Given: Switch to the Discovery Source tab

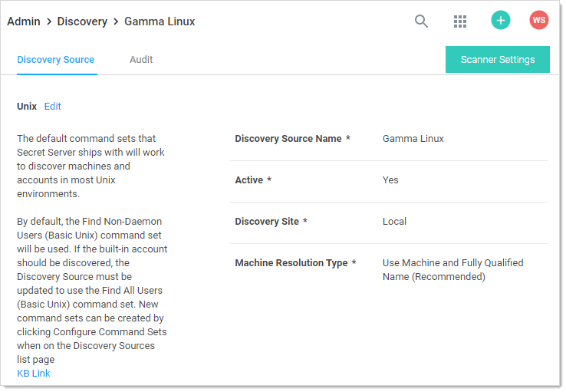Looking at the screenshot, I should 56,60.
